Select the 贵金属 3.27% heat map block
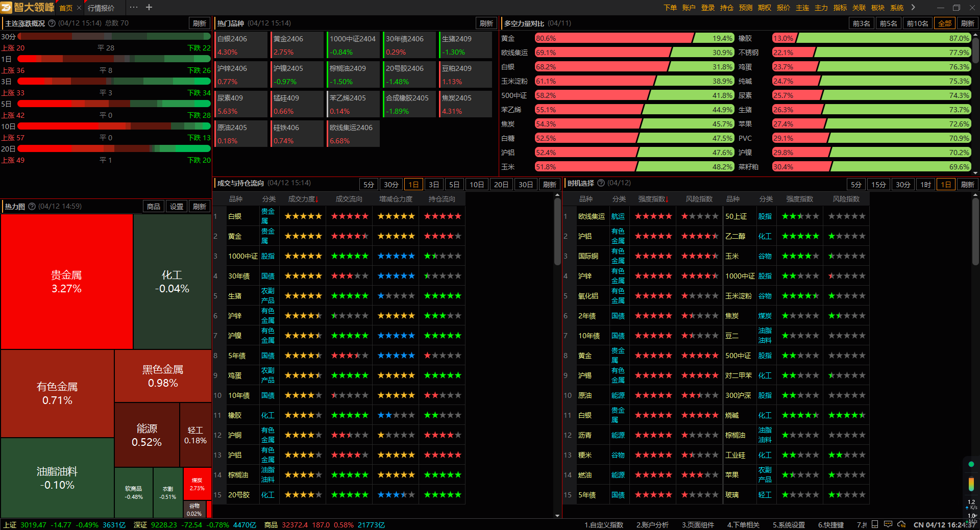The image size is (980, 530). click(x=66, y=282)
